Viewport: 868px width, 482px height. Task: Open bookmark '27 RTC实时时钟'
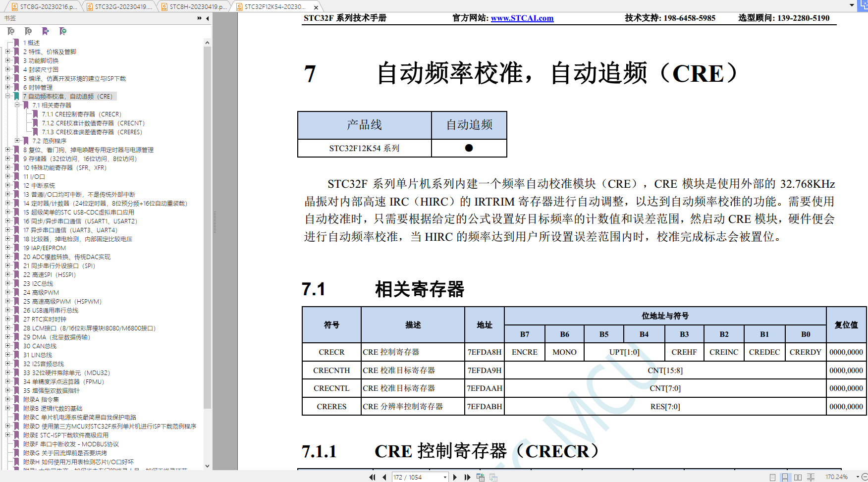[45, 319]
